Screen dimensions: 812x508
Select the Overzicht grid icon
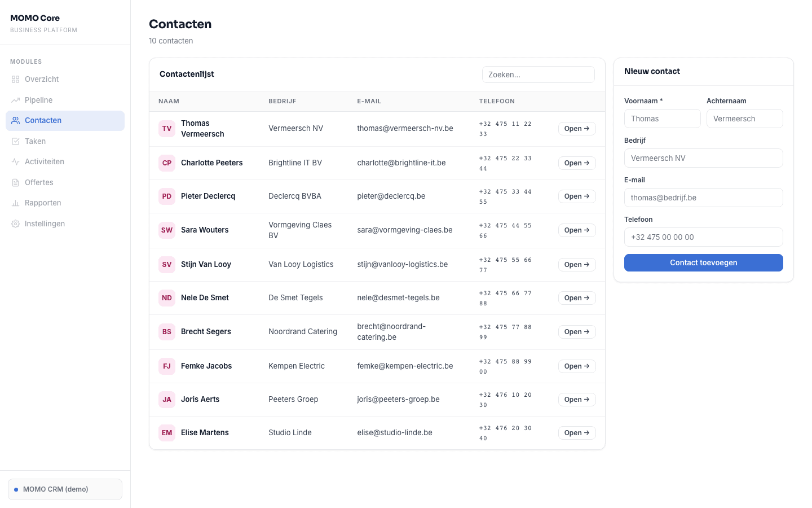tap(15, 79)
